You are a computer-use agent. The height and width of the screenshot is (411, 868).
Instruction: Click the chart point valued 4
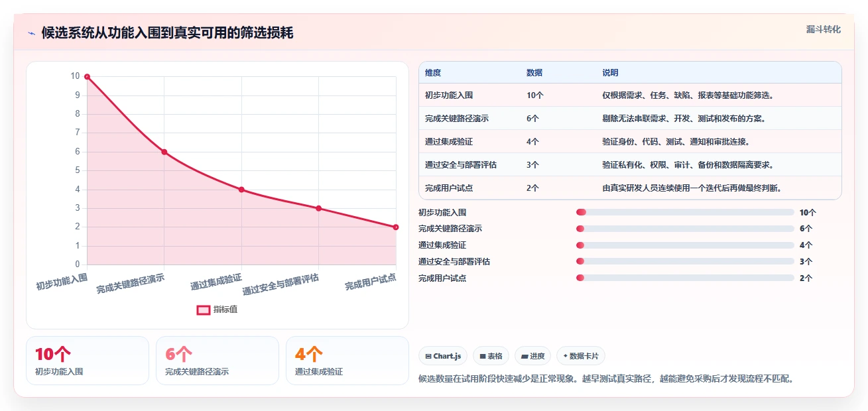click(x=241, y=190)
